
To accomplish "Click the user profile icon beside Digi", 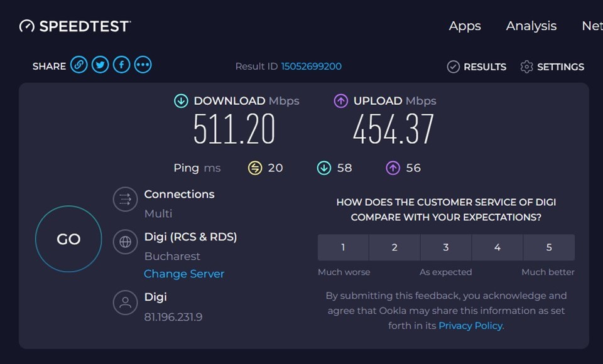I will 125,302.
